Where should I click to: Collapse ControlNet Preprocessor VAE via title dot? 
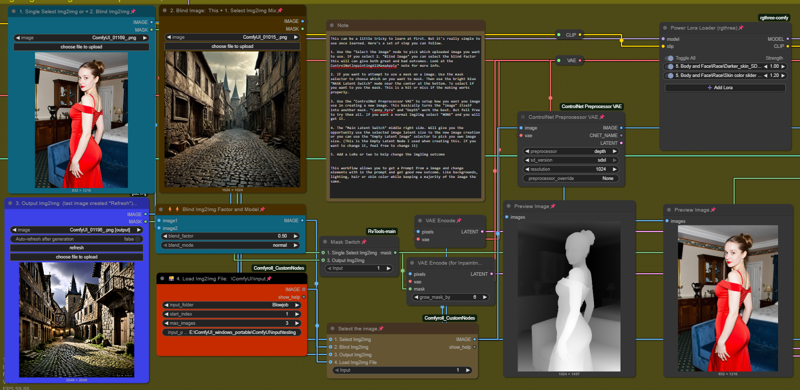pos(524,117)
